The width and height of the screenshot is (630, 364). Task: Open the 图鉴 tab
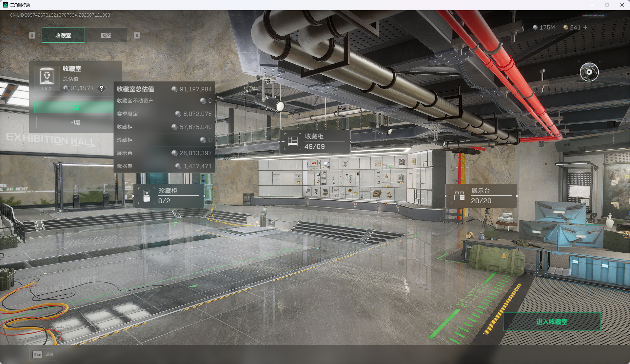tap(106, 35)
